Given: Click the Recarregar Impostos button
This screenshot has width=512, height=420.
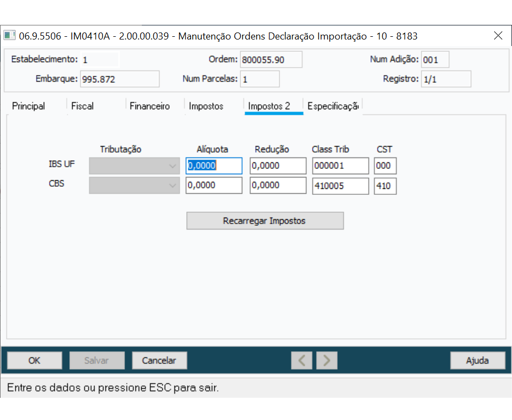Looking at the screenshot, I should click(x=265, y=221).
